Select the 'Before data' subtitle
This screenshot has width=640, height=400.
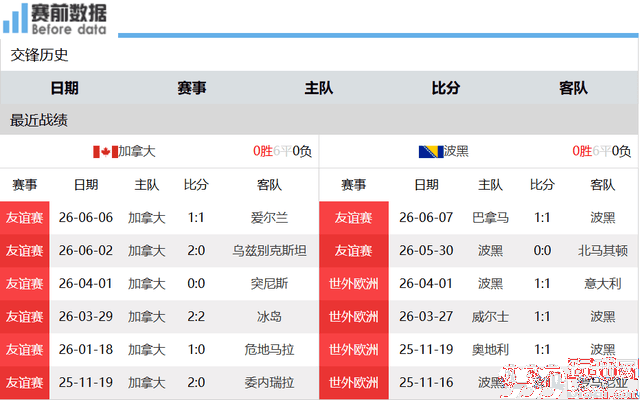click(x=69, y=29)
